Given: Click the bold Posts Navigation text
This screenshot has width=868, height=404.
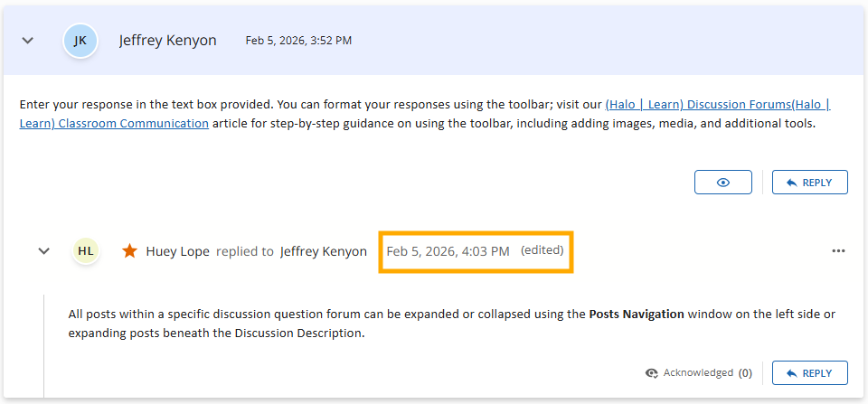Looking at the screenshot, I should tap(637, 315).
